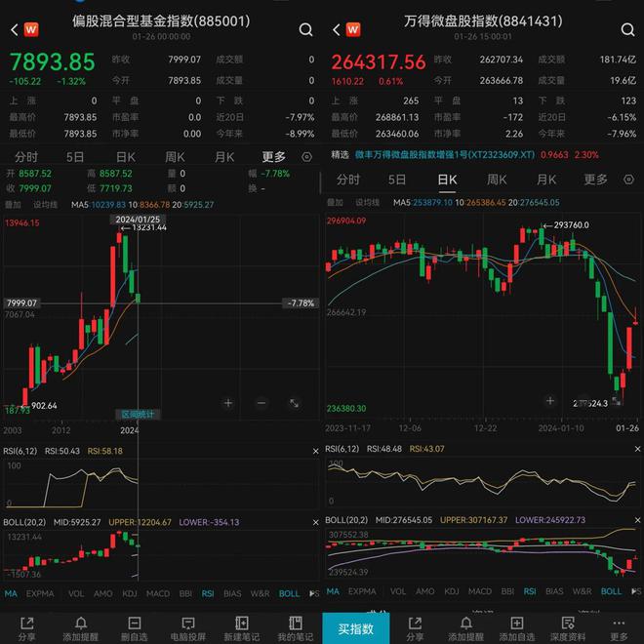Tap 删自选 to remove from watchlist
Screen dimensions: 644x644
coord(134,628)
